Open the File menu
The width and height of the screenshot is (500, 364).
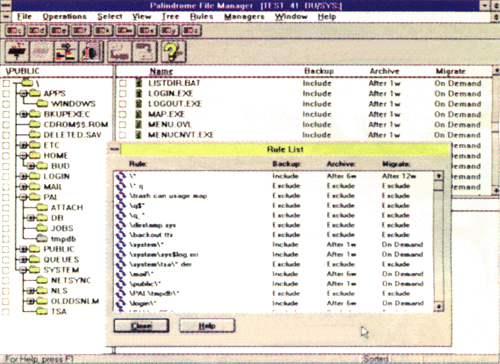click(24, 16)
